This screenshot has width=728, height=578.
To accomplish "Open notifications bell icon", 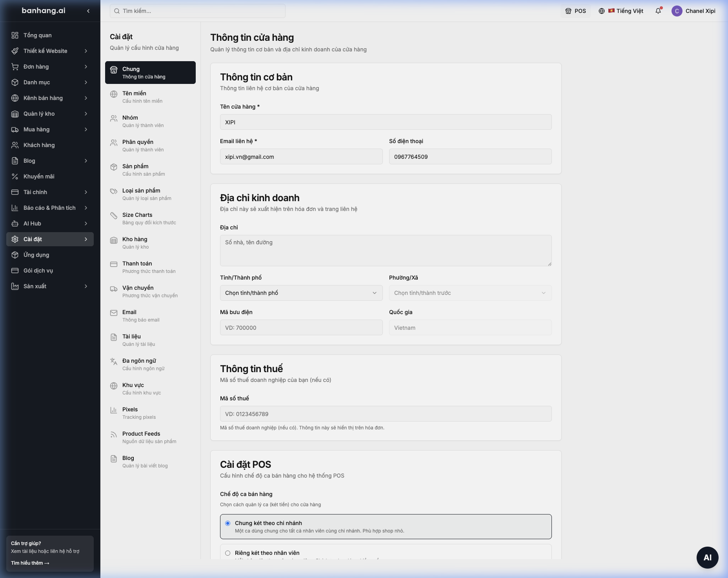I will [x=658, y=11].
